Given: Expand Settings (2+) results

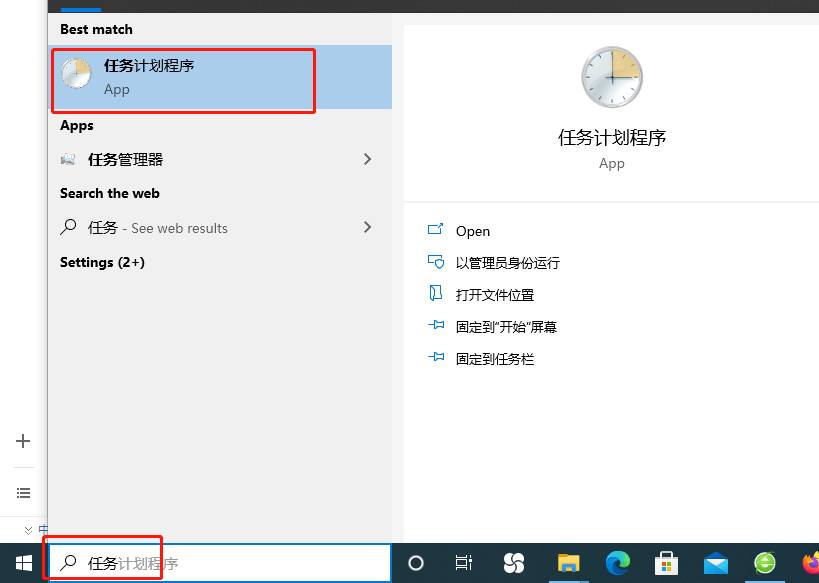Looking at the screenshot, I should pyautogui.click(x=102, y=262).
